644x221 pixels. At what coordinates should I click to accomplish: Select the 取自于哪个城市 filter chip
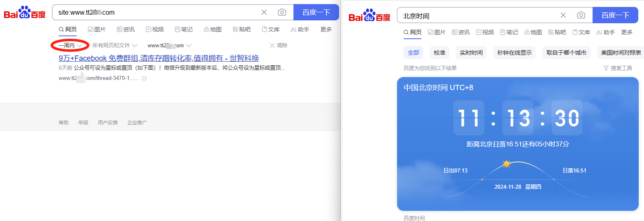566,53
